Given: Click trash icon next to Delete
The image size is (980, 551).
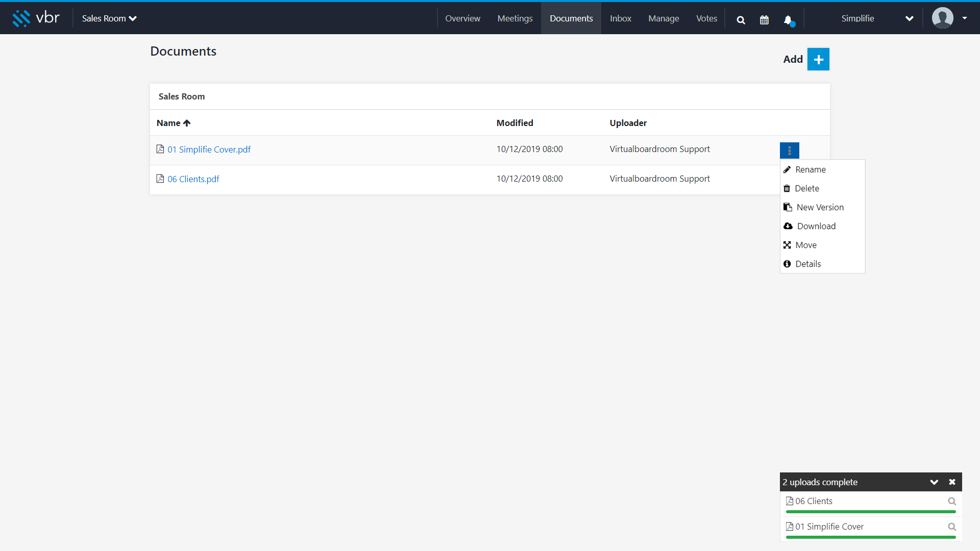Looking at the screenshot, I should point(787,188).
